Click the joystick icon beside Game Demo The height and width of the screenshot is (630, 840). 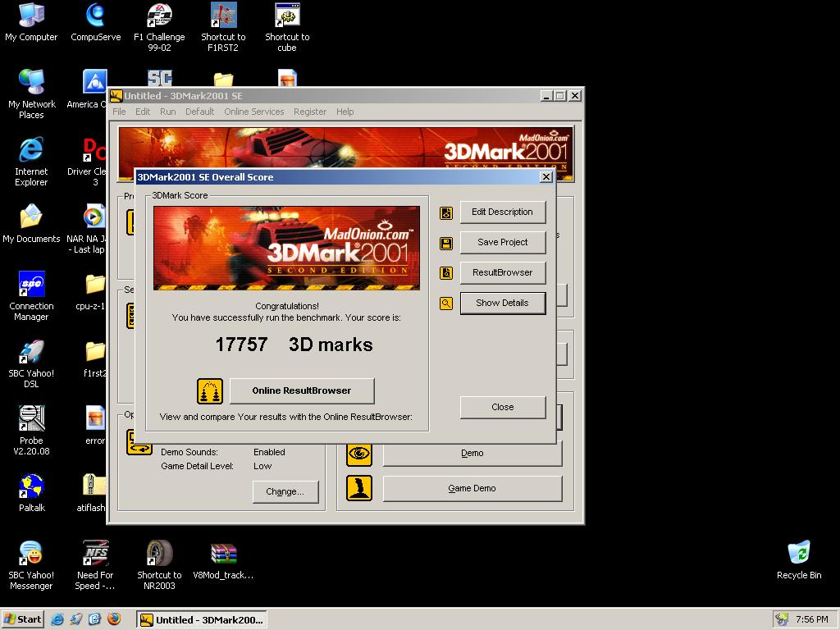click(x=359, y=488)
